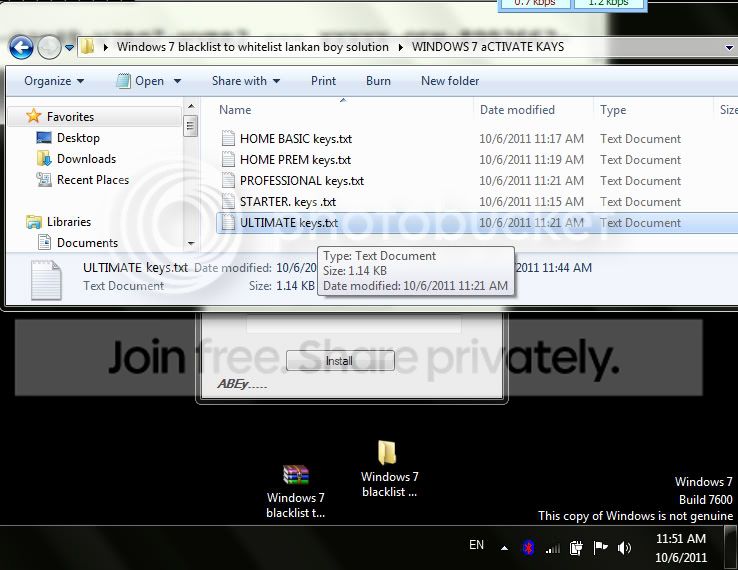Click the STARTER. keys .txt file icon
Image resolution: width=738 pixels, height=570 pixels.
228,201
